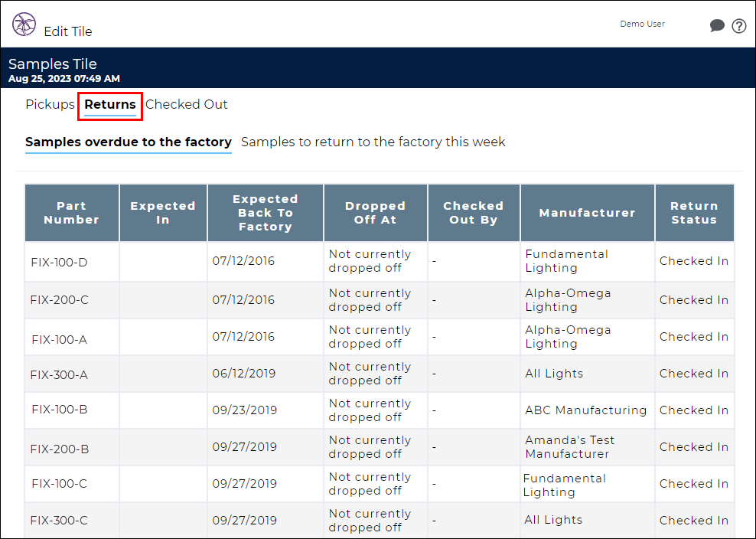This screenshot has width=756, height=539.
Task: Select the Returns tab
Action: pyautogui.click(x=110, y=105)
